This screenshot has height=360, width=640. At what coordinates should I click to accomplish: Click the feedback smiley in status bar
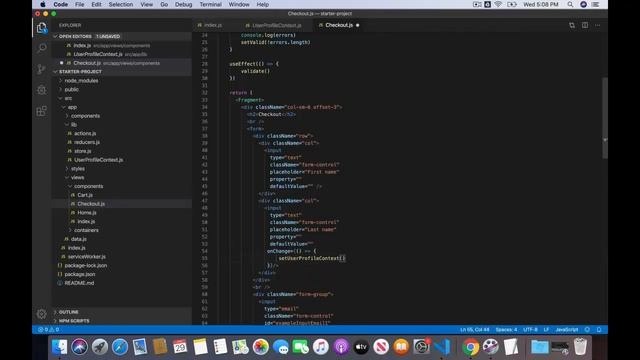pyautogui.click(x=587, y=329)
